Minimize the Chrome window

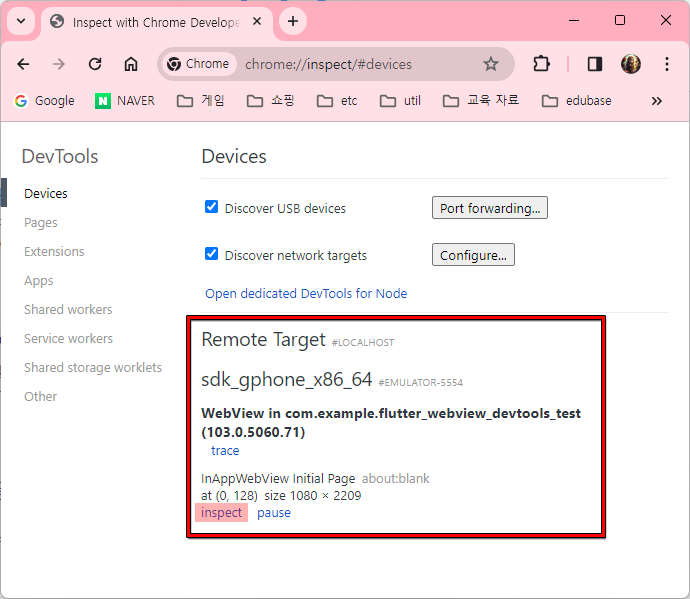[574, 20]
